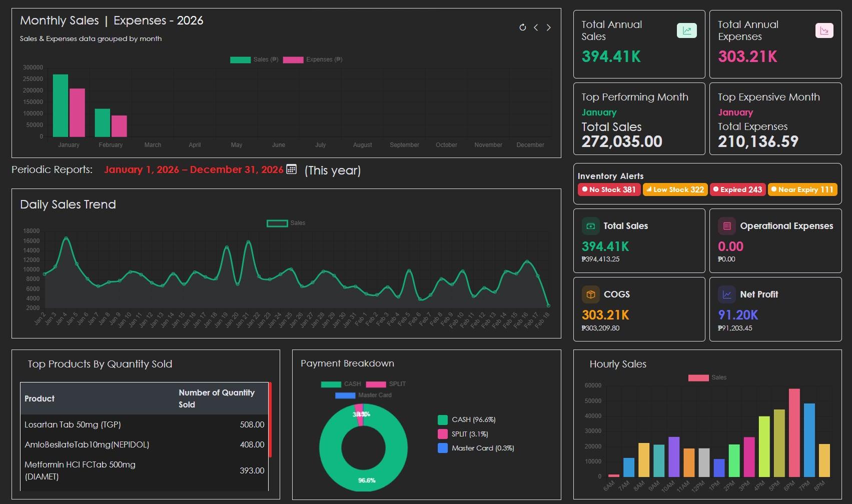Click the Expired 243 alert badge

pyautogui.click(x=737, y=189)
